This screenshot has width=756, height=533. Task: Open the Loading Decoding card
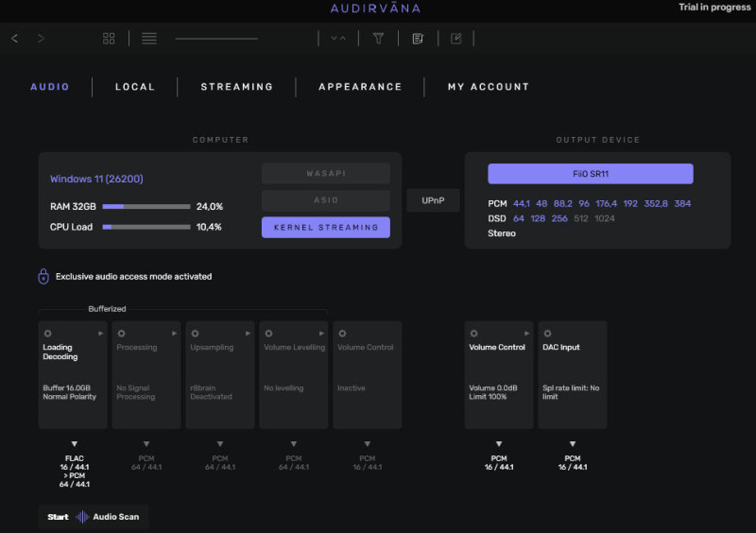[73, 375]
